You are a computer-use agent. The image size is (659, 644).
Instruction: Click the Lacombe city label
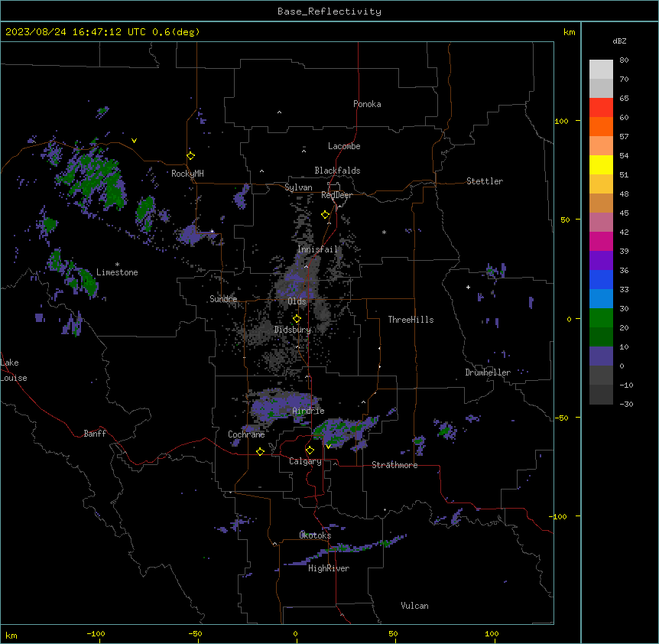click(x=344, y=146)
